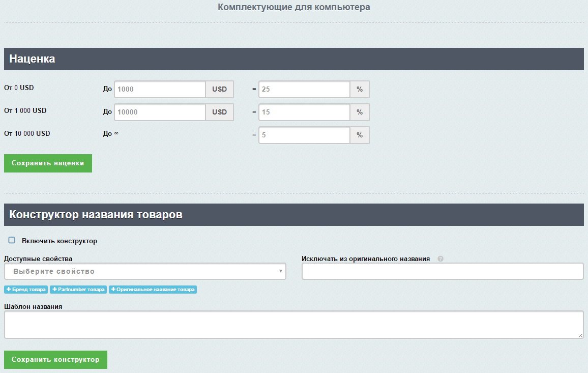The width and height of the screenshot is (588, 373).
Task: Grab the resize handle of Шаблон названия textarea
Action: [580, 335]
